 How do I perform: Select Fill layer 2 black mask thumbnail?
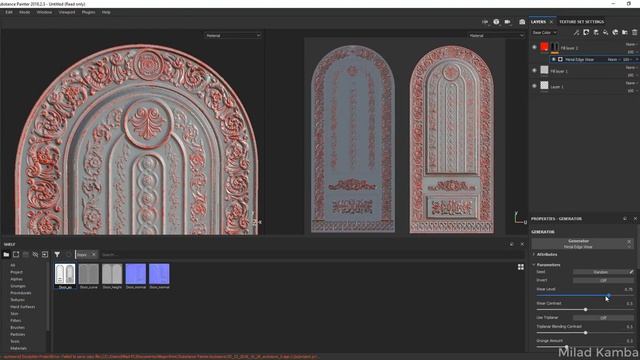555,47
